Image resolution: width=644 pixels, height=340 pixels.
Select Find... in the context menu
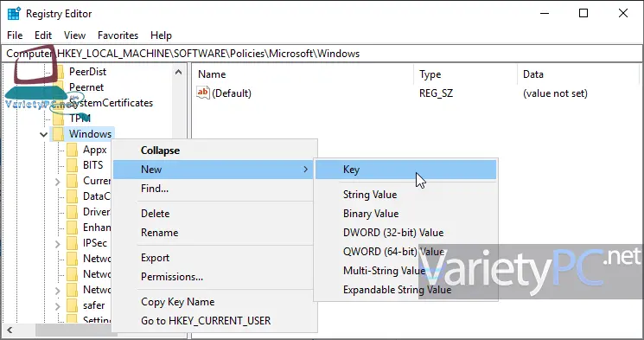pyautogui.click(x=155, y=189)
